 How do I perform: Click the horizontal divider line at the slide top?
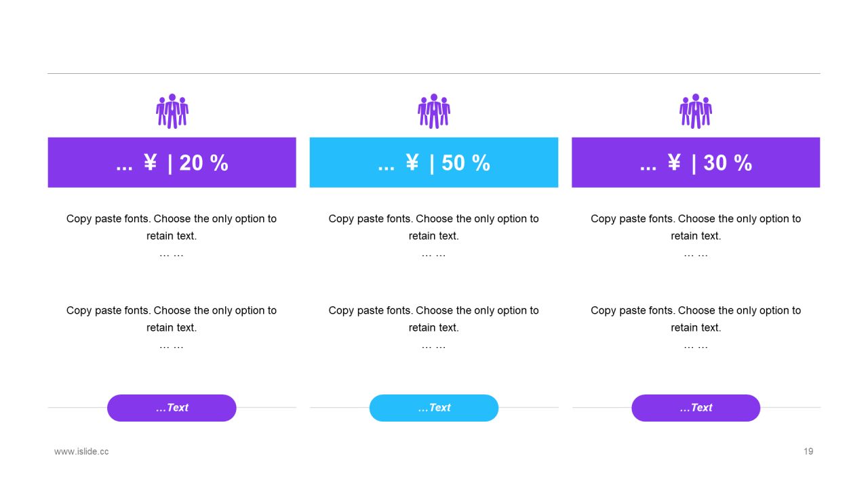coord(434,73)
